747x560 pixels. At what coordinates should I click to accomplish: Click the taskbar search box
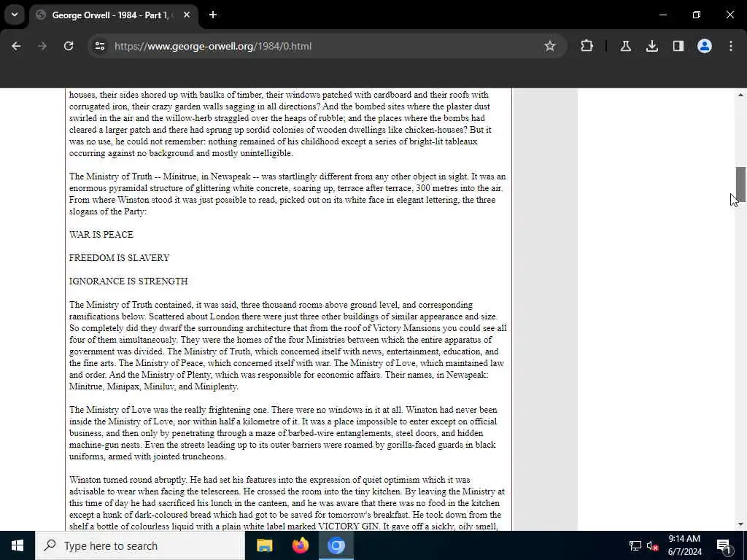coord(140,545)
